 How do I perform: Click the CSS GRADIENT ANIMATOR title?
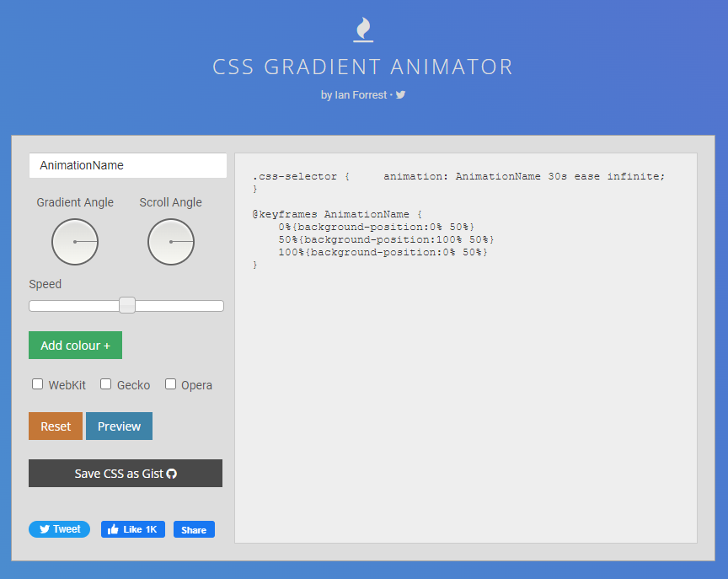click(363, 67)
